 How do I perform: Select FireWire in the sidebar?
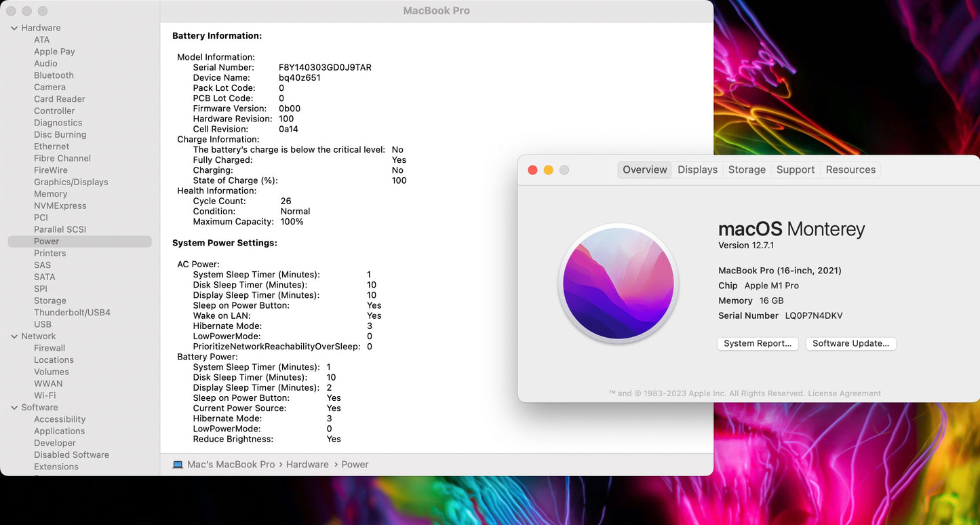(51, 170)
